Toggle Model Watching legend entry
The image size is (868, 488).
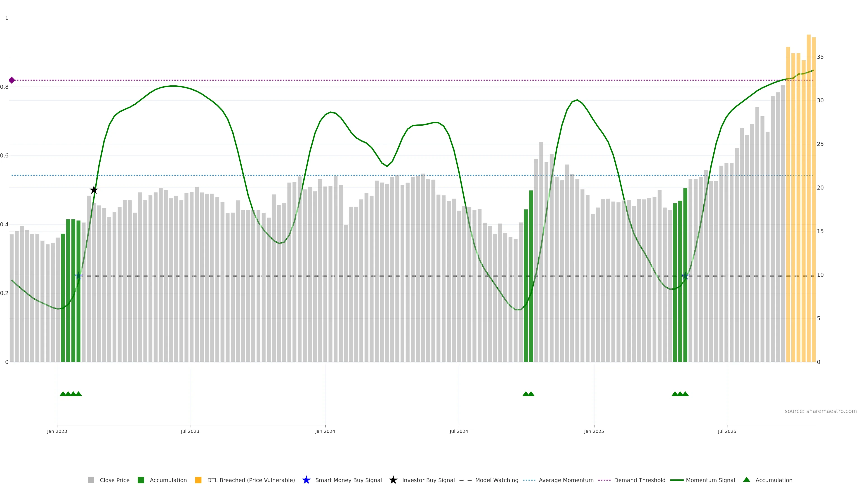[x=496, y=480]
